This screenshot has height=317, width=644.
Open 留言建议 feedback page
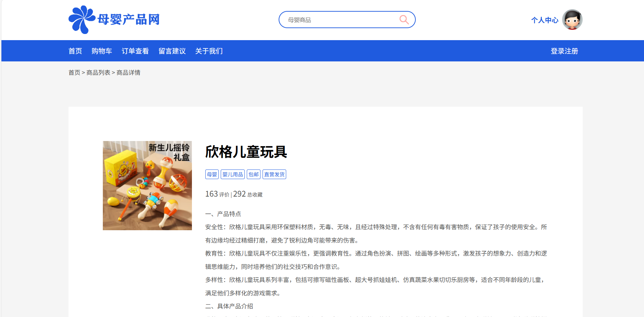172,51
